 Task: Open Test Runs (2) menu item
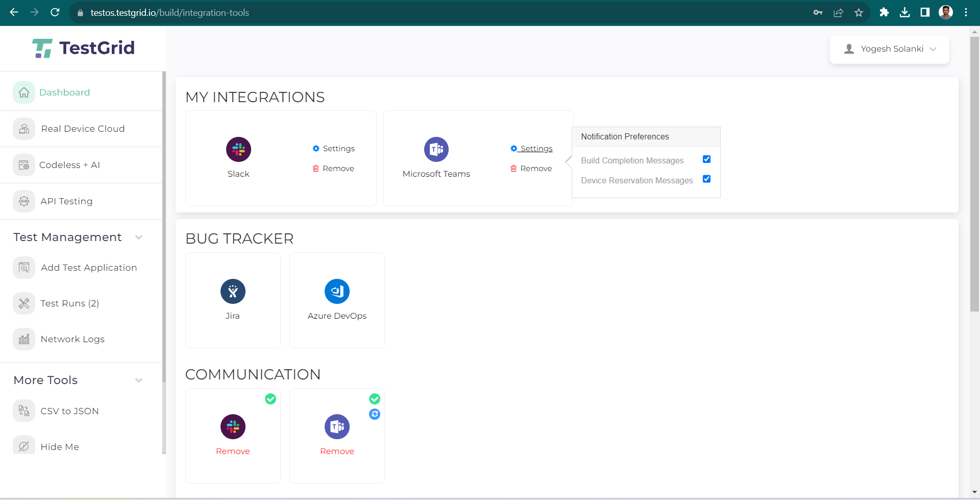[70, 303]
